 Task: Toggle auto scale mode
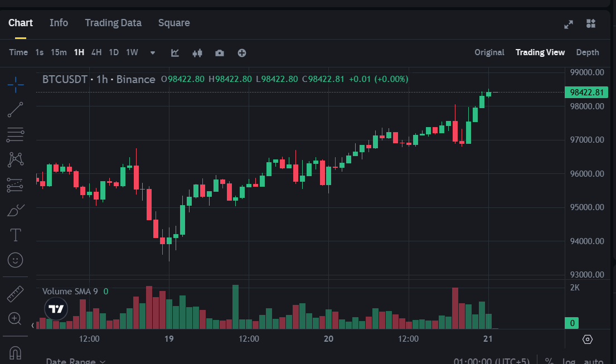tap(593, 361)
